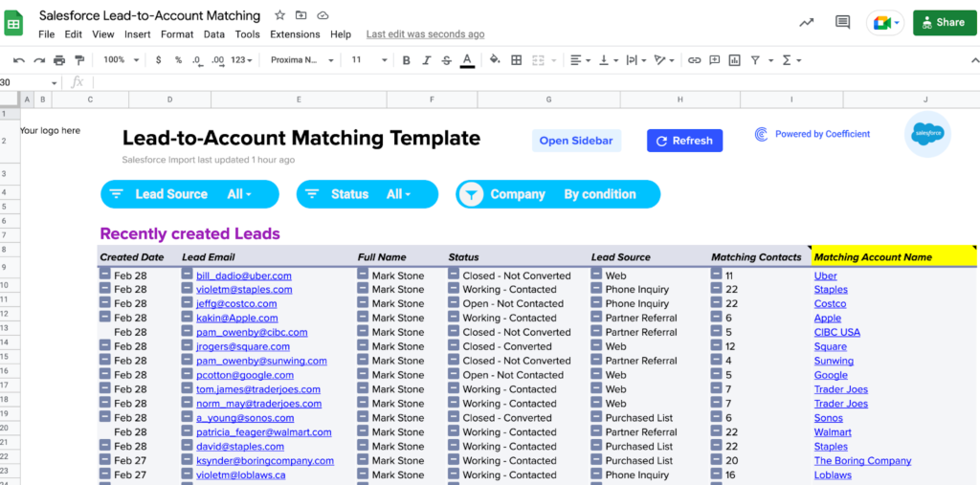Apply percent format from the toolbar
Screen dimensions: 980x485
[x=178, y=60]
